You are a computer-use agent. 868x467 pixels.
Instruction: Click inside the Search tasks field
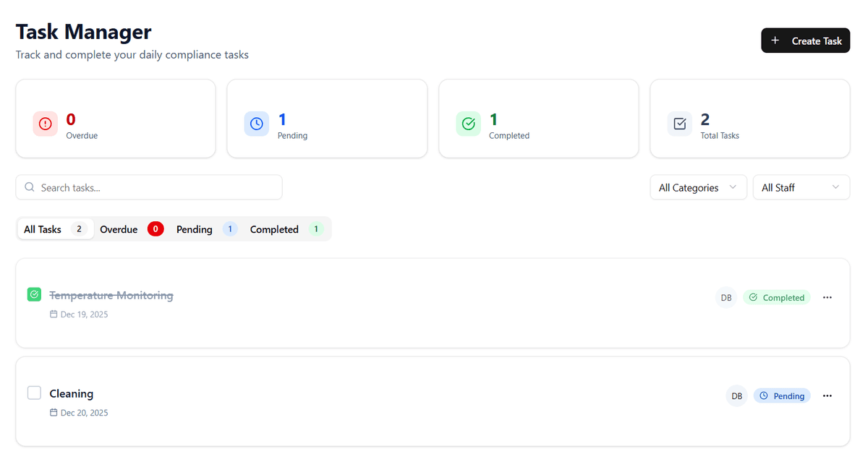click(145, 187)
